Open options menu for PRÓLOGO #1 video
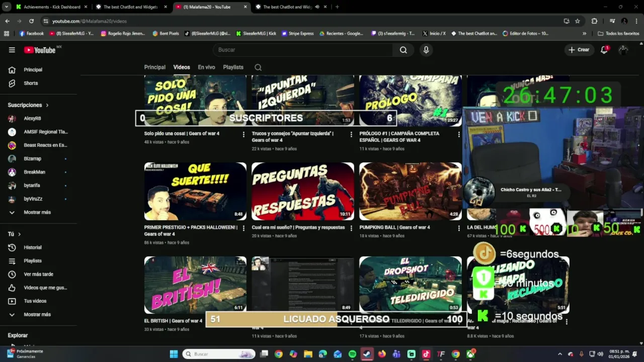 (458, 134)
